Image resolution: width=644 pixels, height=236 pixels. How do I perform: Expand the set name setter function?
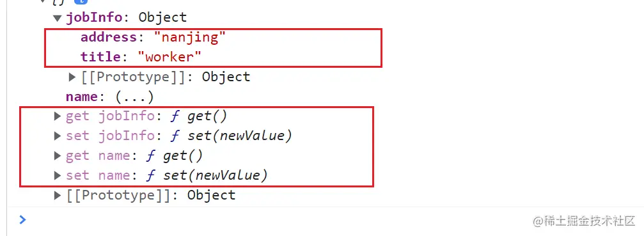point(58,175)
